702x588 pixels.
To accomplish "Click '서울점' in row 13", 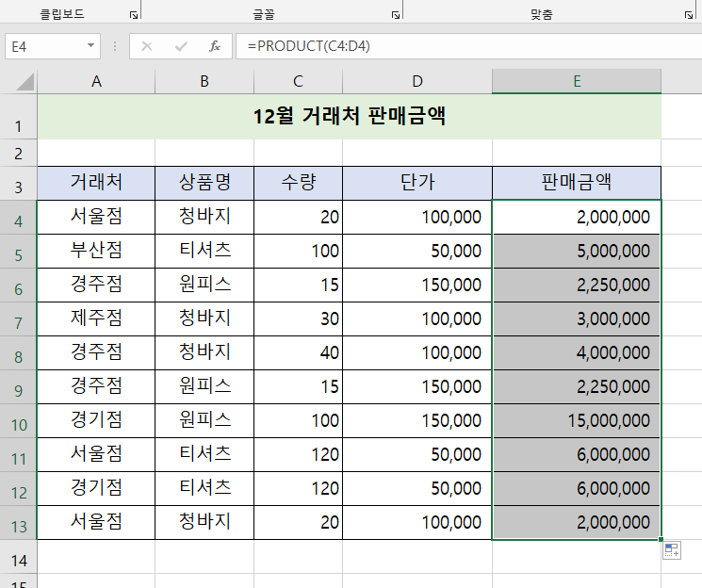I will (x=96, y=523).
